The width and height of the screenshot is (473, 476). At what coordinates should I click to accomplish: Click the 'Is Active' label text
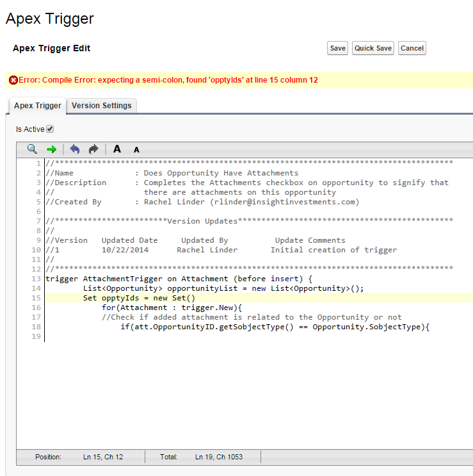pyautogui.click(x=30, y=129)
